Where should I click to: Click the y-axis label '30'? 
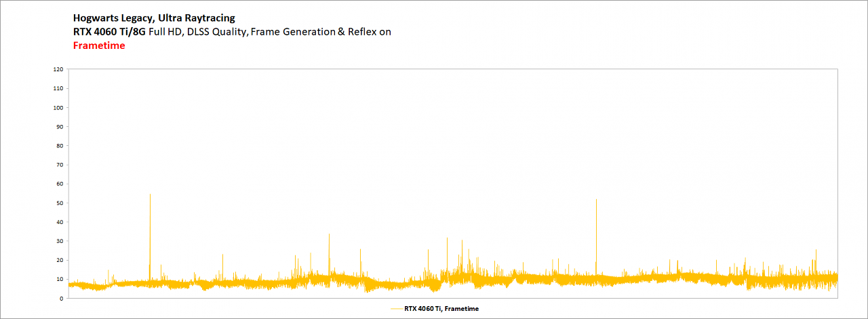click(60, 241)
